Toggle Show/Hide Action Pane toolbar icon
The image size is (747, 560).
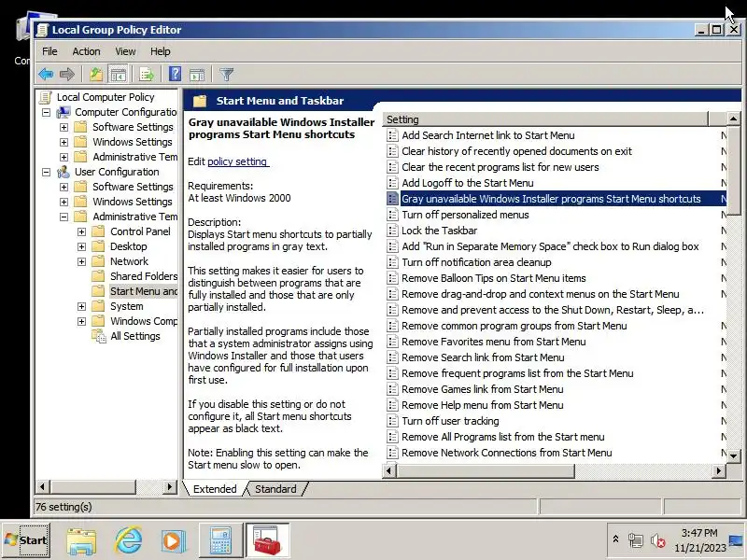pos(197,75)
